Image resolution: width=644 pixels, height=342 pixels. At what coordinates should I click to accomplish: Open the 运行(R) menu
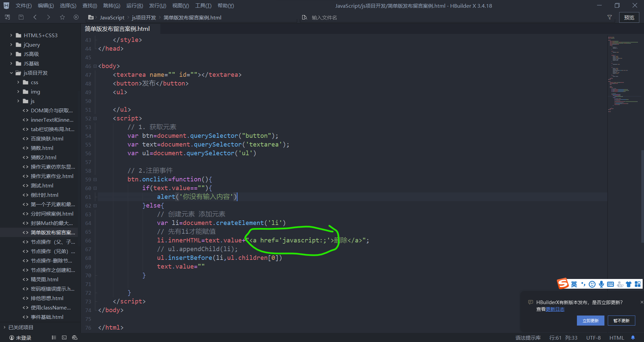[135, 5]
